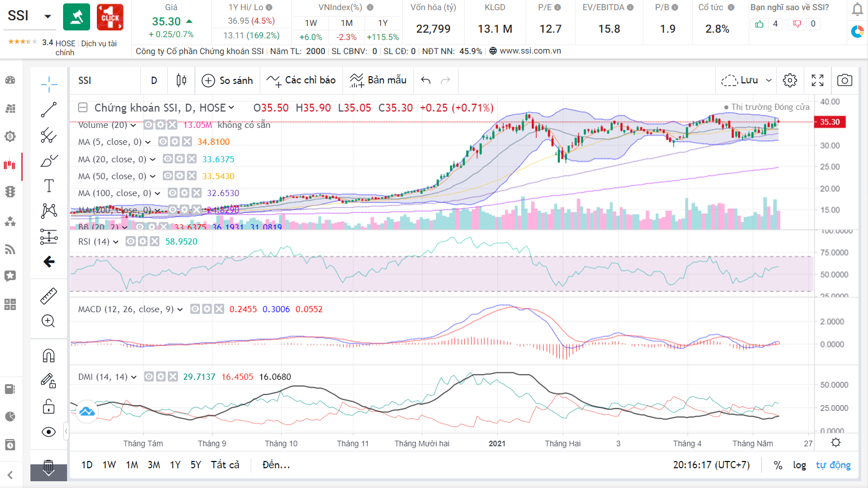Select the 3M time range
Image resolution: width=868 pixels, height=488 pixels.
coord(154,465)
